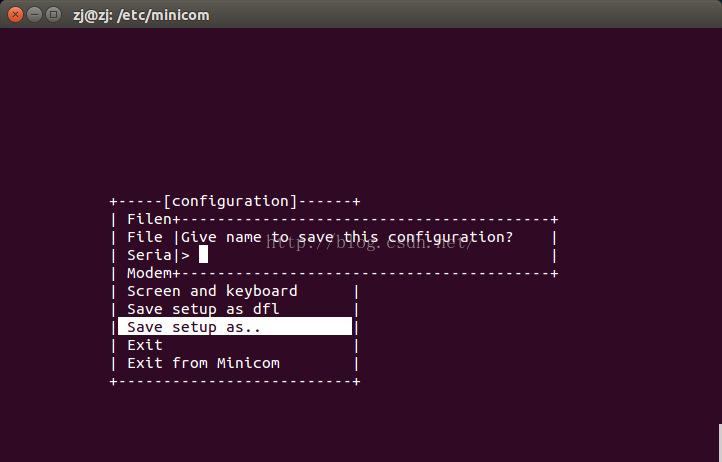Viewport: 722px width, 462px height.
Task: Choose Exit in the configuration menu
Action: coord(145,345)
